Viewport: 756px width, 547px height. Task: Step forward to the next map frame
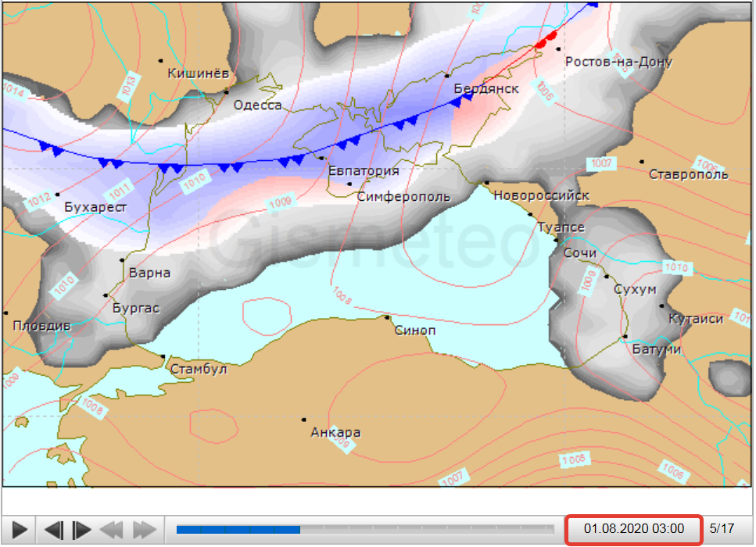click(81, 530)
